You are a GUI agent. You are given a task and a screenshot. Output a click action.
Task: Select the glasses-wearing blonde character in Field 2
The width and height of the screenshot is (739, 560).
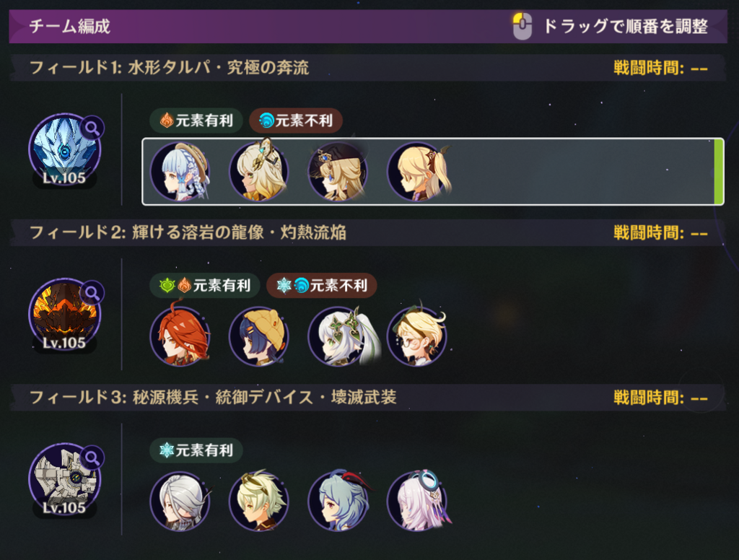(x=417, y=336)
